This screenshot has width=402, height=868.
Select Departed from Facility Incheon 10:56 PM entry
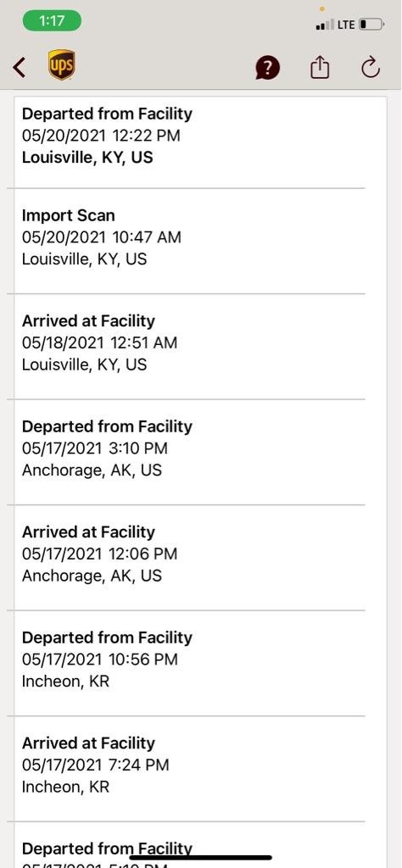click(x=189, y=664)
